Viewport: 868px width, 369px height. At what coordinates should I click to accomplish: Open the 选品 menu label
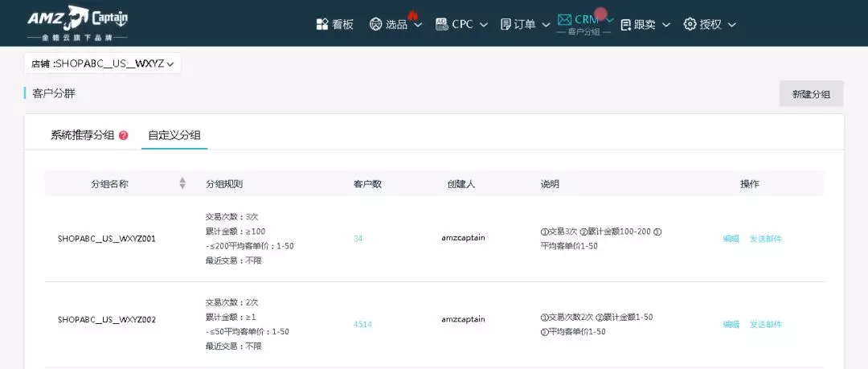(396, 24)
